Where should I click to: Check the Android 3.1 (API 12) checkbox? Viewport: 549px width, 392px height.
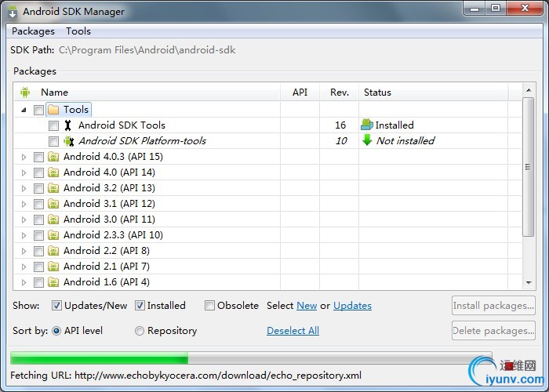[38, 204]
